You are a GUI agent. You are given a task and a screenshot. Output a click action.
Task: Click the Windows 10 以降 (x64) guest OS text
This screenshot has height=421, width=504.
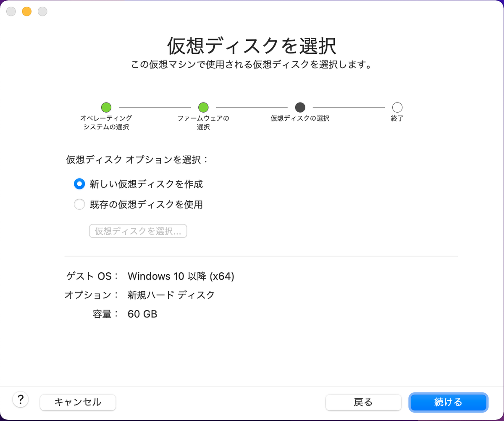181,276
